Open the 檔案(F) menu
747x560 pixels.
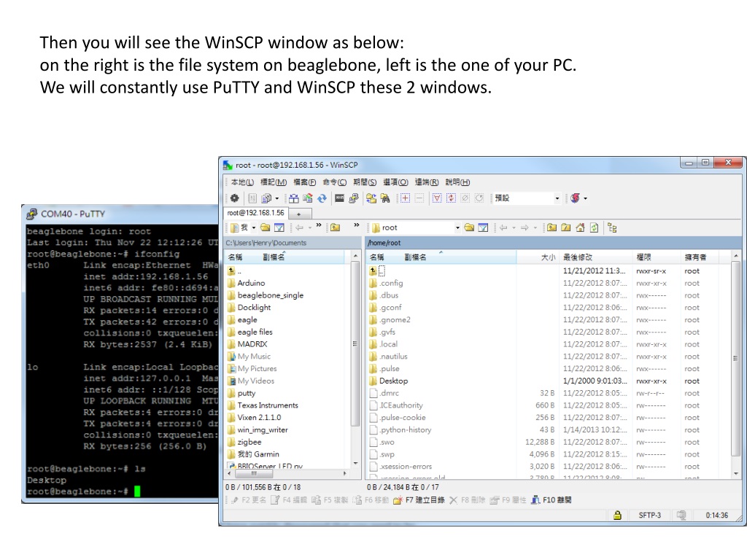coord(305,182)
